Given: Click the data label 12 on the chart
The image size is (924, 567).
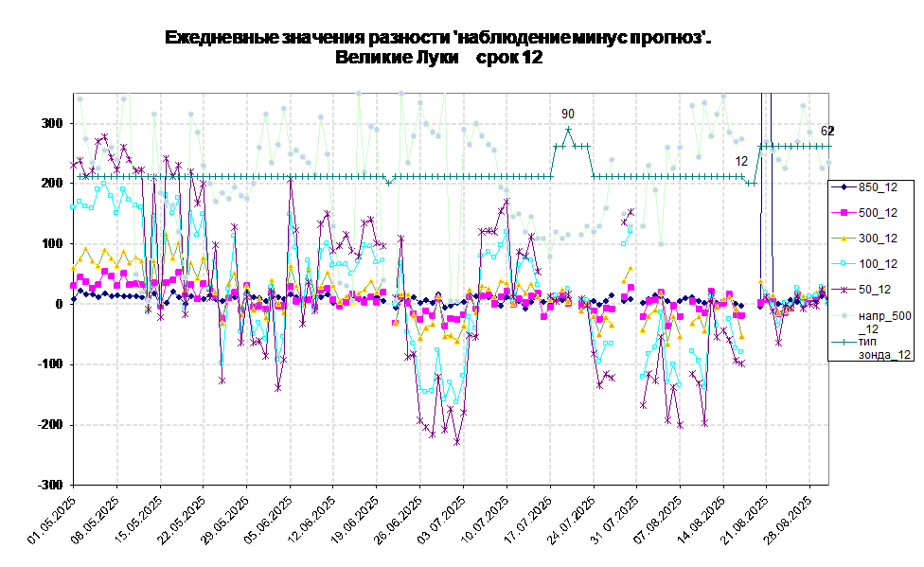Looking at the screenshot, I should point(741,161).
